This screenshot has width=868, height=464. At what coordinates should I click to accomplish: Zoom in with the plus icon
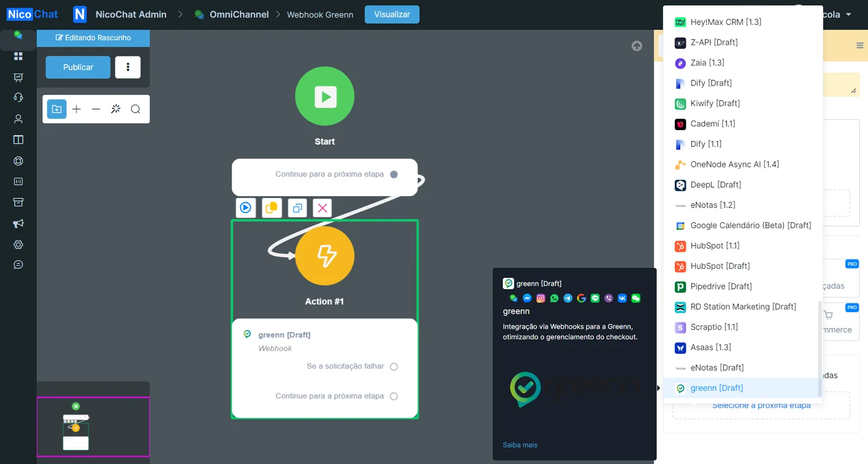pos(76,109)
